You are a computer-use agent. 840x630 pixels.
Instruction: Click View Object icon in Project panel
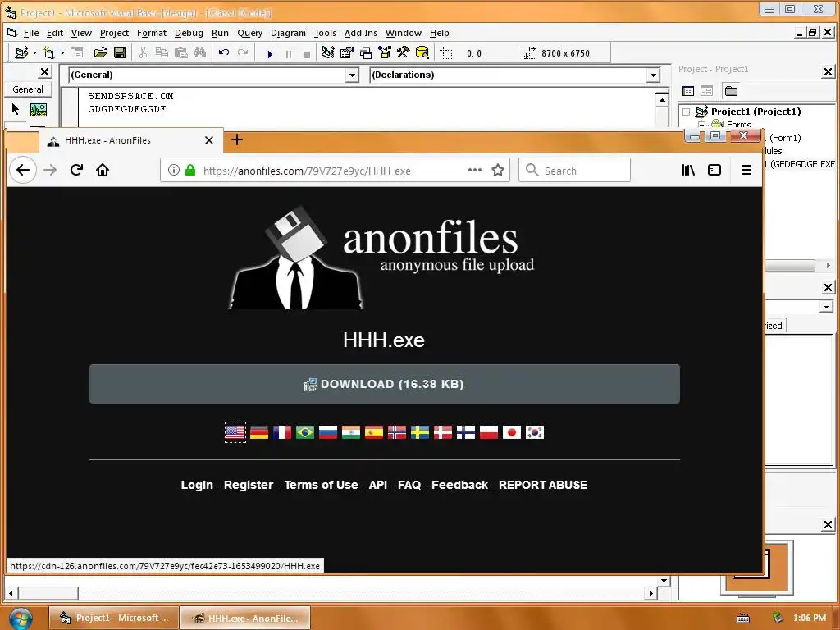click(706, 91)
